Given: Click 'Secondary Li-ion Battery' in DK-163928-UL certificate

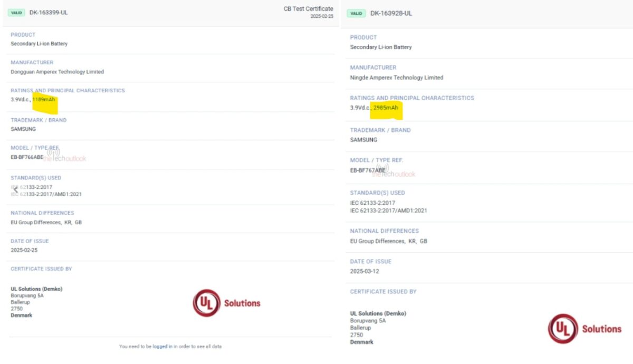Looking at the screenshot, I should click(x=381, y=47).
